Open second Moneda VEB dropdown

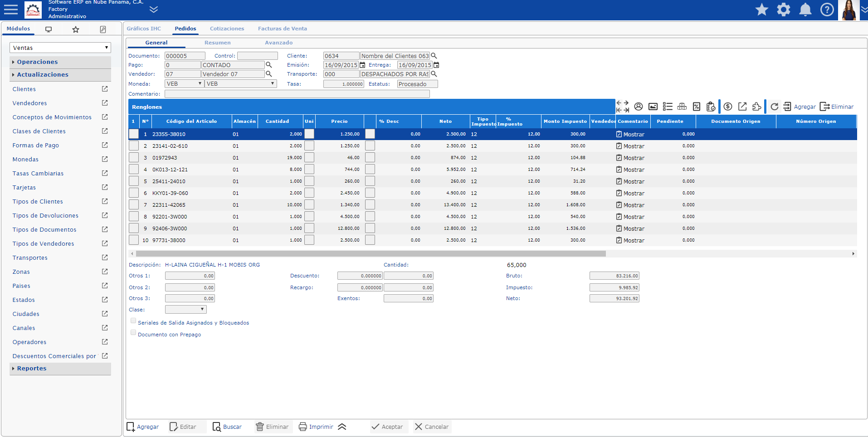240,84
